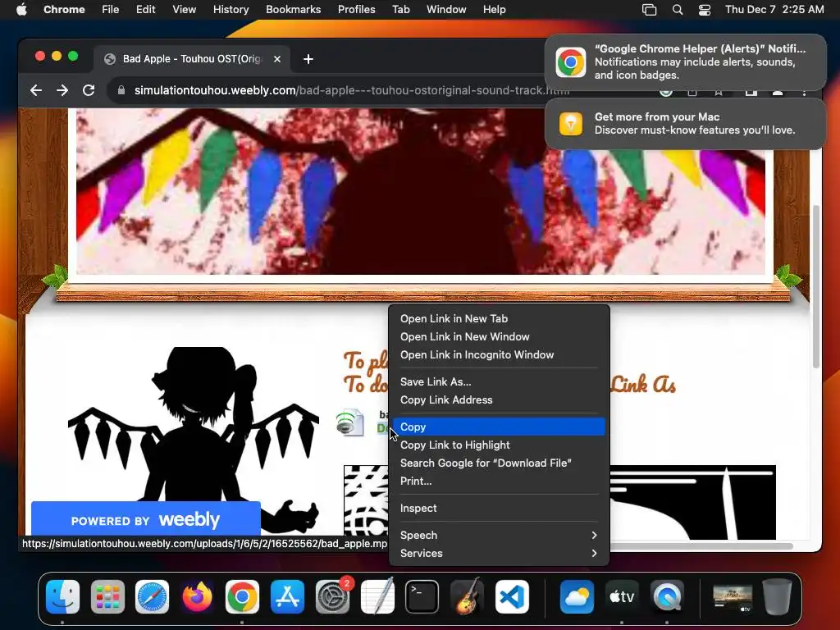840x630 pixels.
Task: Open Launchpad in the Dock
Action: (107, 597)
